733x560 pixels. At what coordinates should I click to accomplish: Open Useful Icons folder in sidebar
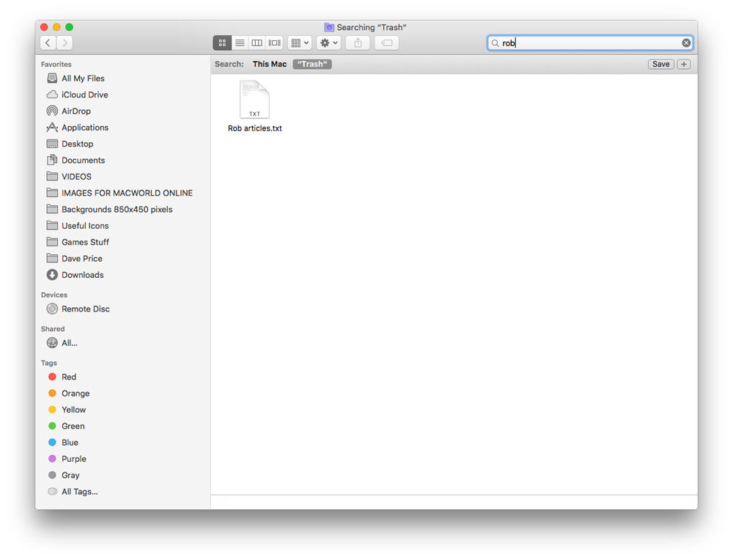[x=85, y=226]
